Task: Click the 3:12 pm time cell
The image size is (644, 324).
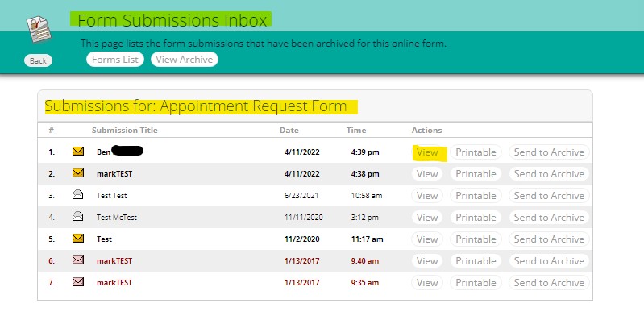Action: pos(364,218)
